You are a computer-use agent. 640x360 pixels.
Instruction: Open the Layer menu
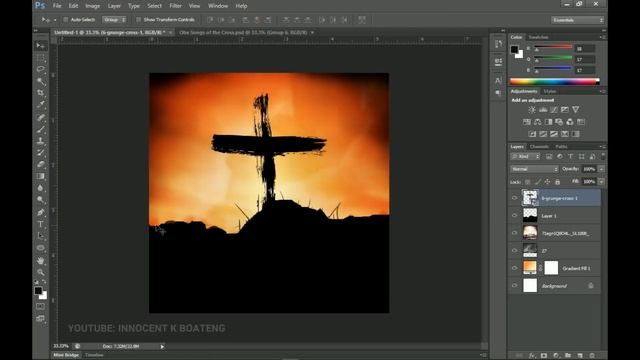point(114,6)
